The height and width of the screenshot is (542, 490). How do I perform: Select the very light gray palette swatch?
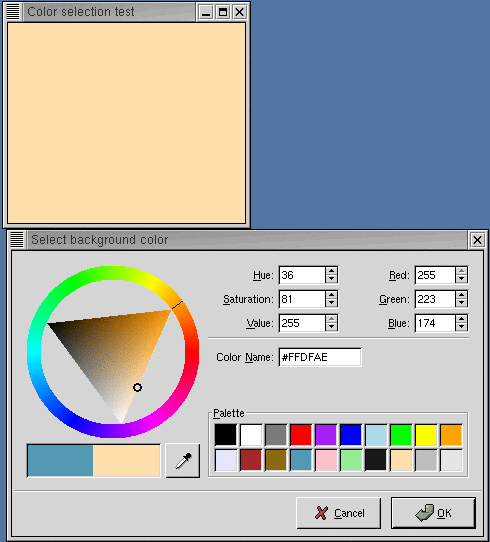click(x=451, y=460)
